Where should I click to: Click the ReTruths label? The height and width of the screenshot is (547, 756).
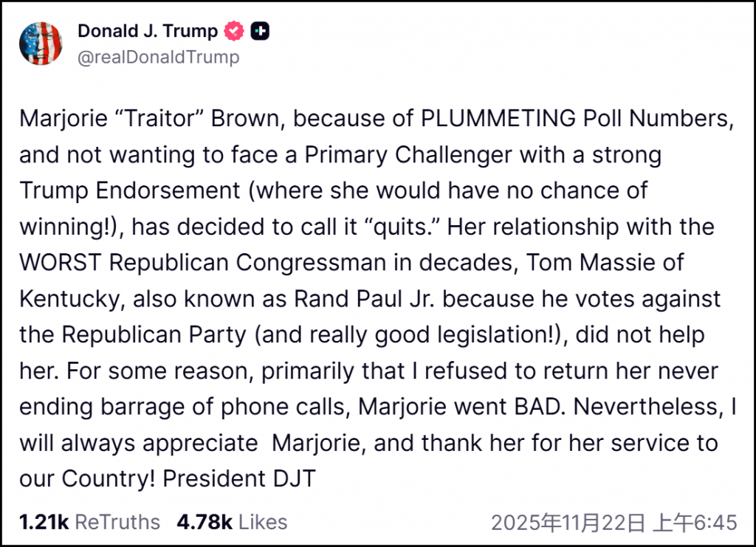coord(117,523)
